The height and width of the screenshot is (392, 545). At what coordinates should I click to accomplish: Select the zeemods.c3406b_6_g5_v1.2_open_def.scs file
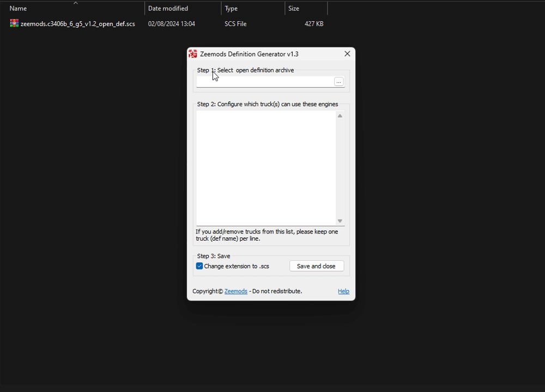[78, 24]
